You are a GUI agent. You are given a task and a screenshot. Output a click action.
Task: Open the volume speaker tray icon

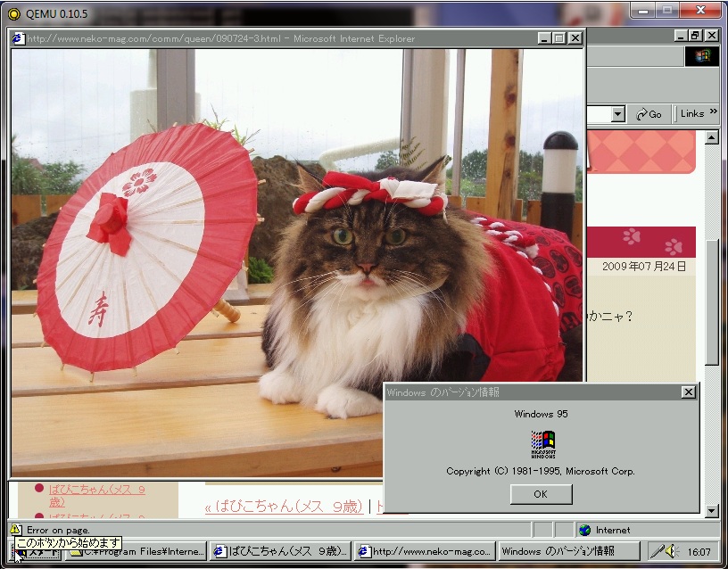672,551
